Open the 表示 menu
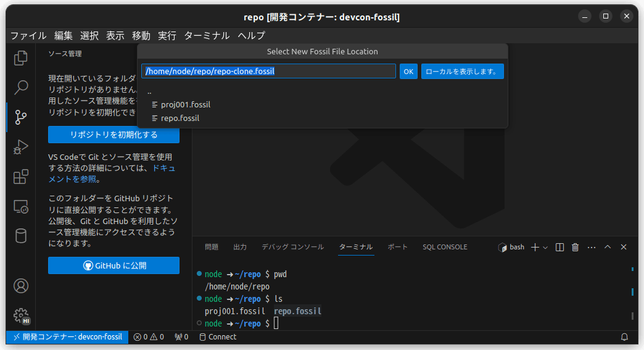Image resolution: width=644 pixels, height=350 pixels. pyautogui.click(x=115, y=36)
